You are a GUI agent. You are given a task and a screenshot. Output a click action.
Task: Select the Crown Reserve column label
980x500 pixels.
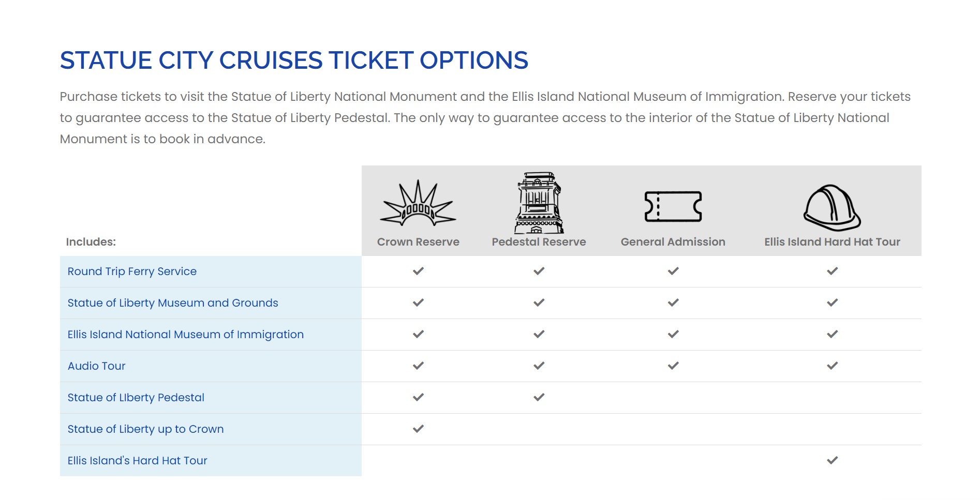tap(418, 242)
